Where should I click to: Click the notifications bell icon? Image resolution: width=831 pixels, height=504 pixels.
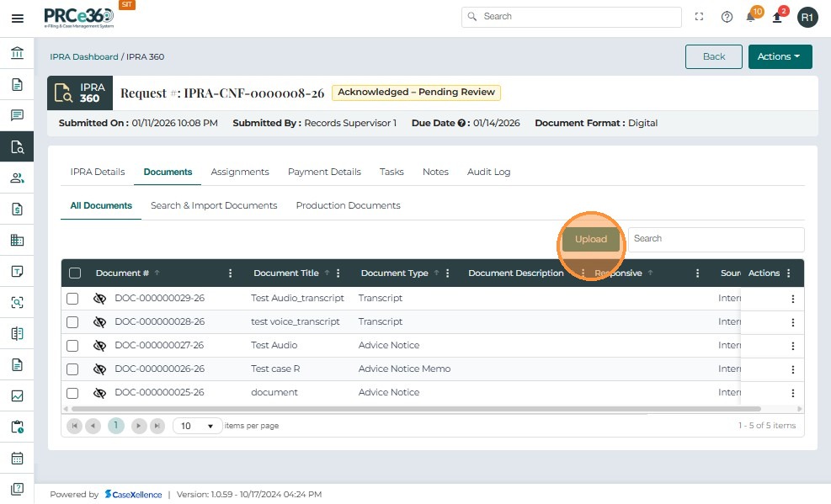click(x=751, y=17)
